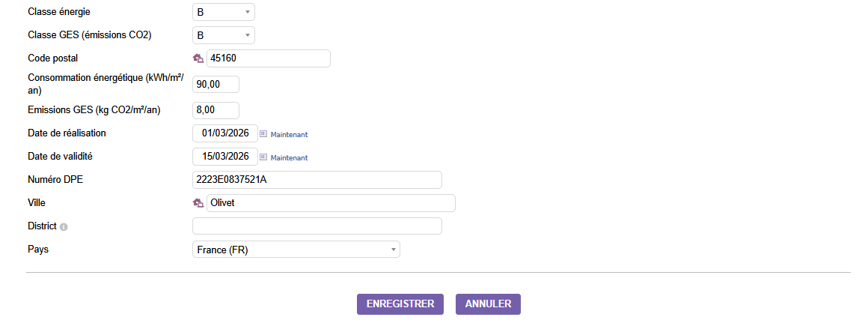Click the house icon beside Code postal
This screenshot has height=323, width=868.
click(x=198, y=58)
